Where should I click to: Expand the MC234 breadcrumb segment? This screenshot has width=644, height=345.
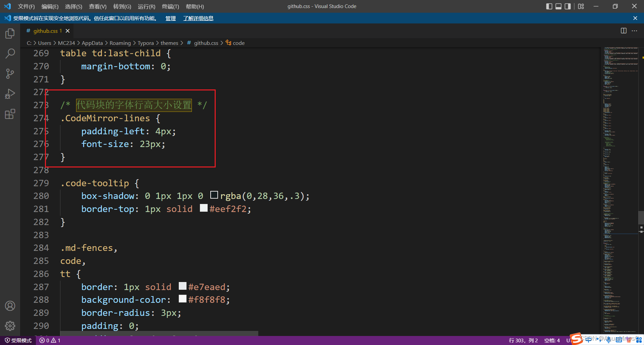(x=66, y=43)
